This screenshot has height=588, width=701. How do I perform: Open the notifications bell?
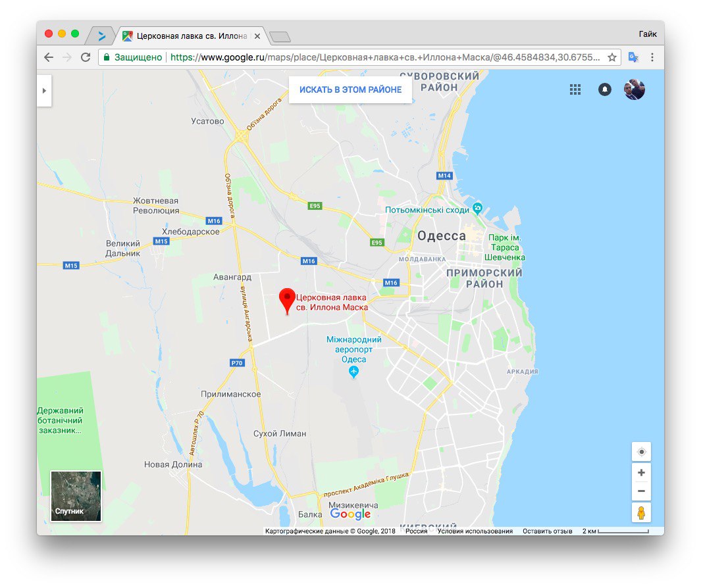(605, 90)
